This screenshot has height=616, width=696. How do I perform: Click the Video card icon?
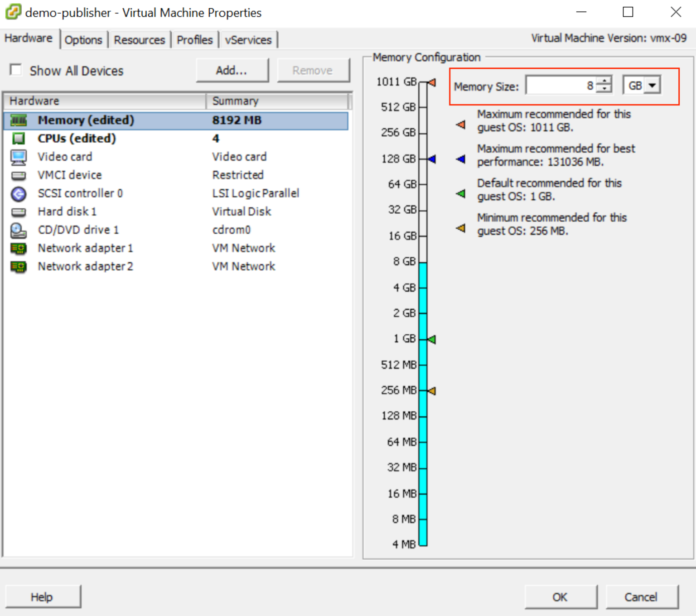click(19, 157)
